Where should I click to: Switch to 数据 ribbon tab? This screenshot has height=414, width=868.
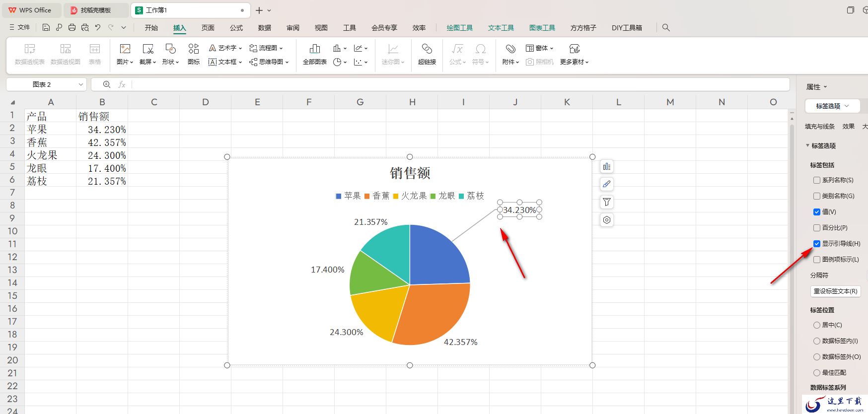(265, 28)
